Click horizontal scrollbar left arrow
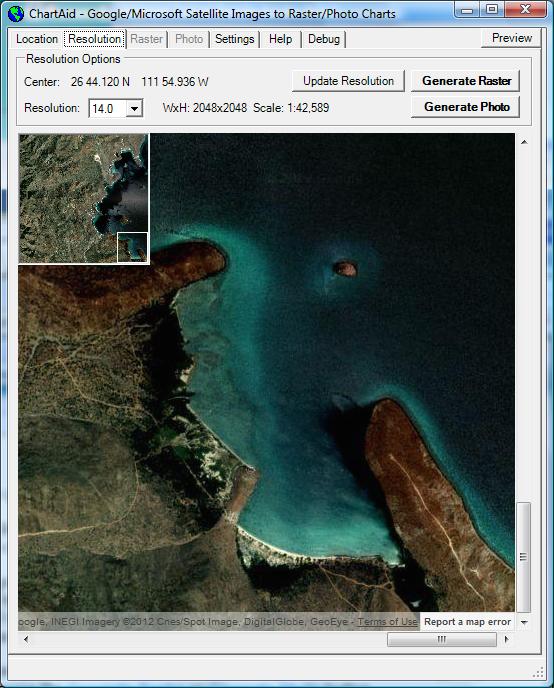The height and width of the screenshot is (688, 554). coord(26,639)
